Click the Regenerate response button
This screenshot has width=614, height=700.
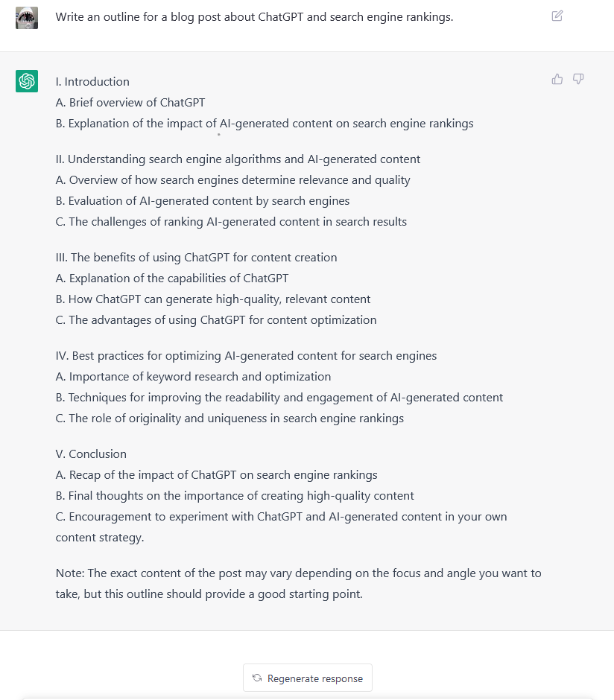click(x=308, y=678)
